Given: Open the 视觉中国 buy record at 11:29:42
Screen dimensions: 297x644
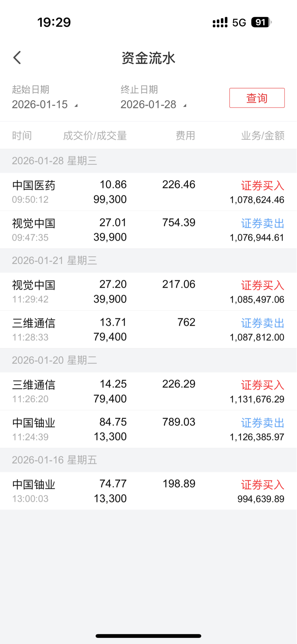Looking at the screenshot, I should coord(148,292).
